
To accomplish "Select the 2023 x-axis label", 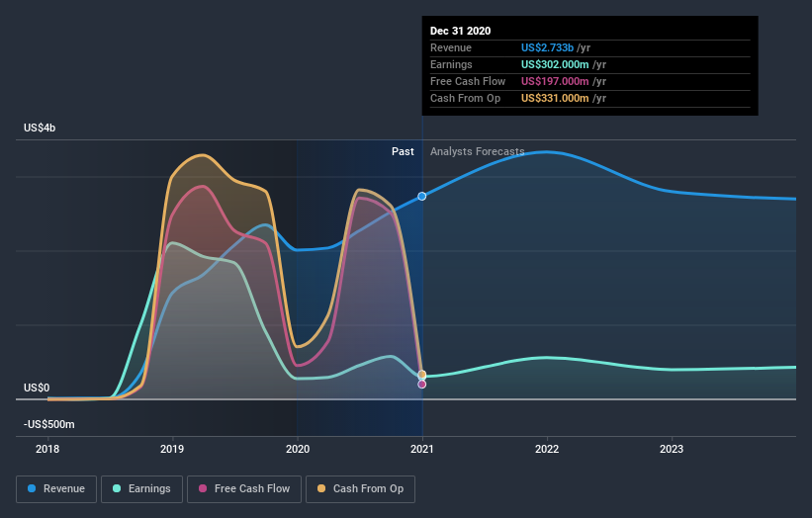I will [x=672, y=449].
